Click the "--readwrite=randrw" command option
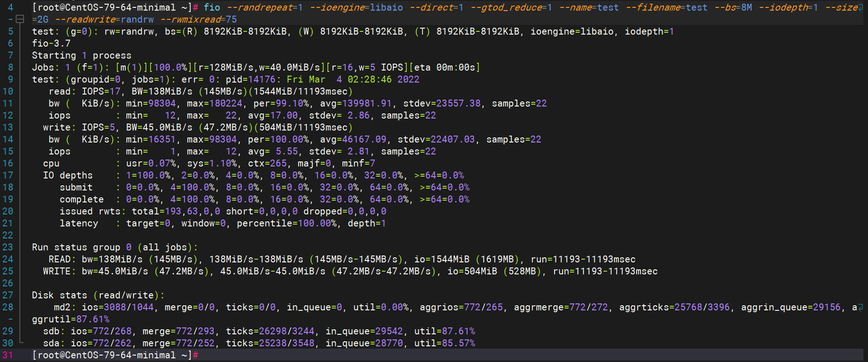The image size is (868, 362). click(104, 19)
